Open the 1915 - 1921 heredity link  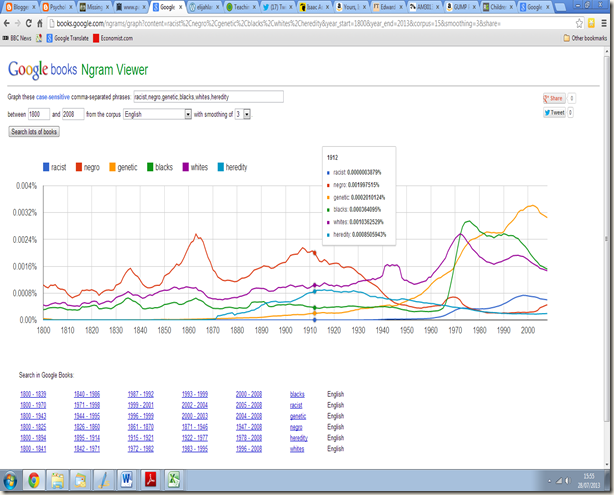tap(141, 438)
